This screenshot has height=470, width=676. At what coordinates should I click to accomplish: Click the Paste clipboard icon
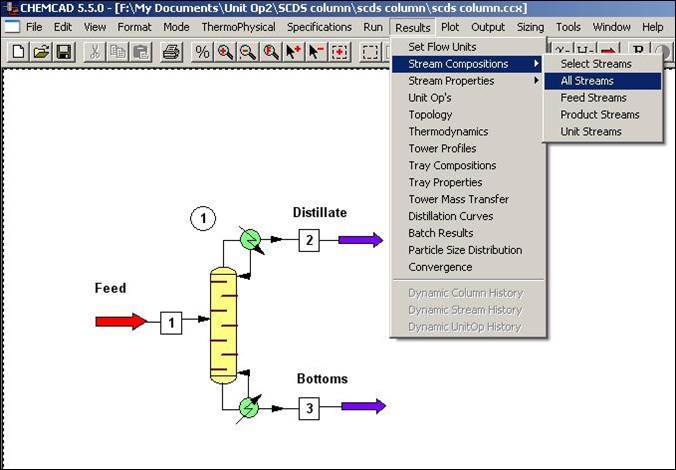pos(141,52)
